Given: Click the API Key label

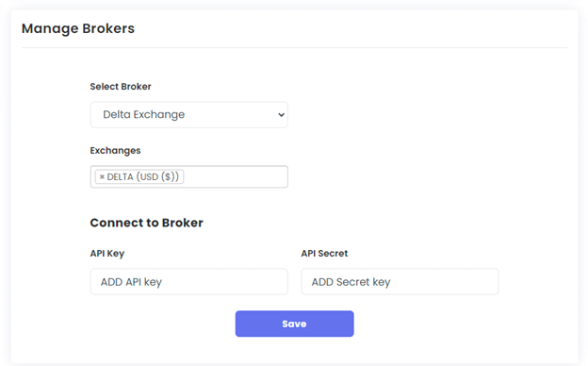Looking at the screenshot, I should (107, 254).
